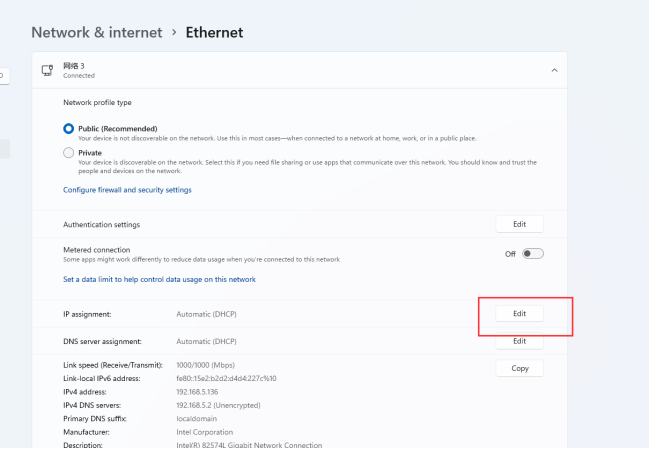Viewport: 649px width, 449px height.
Task: Open Set a data limit link
Action: tap(159, 279)
